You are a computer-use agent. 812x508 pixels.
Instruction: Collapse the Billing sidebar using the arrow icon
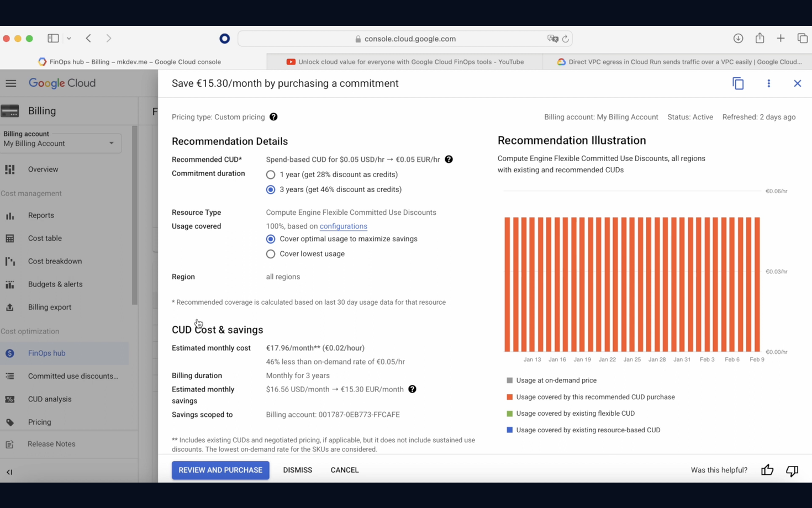point(9,472)
